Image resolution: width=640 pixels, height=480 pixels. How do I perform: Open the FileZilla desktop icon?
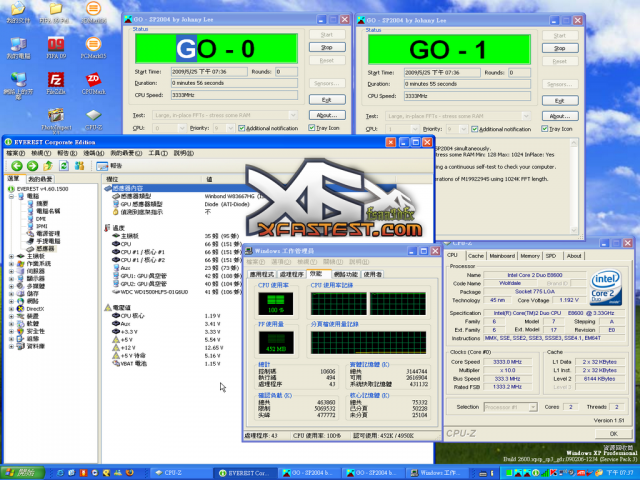[56, 83]
